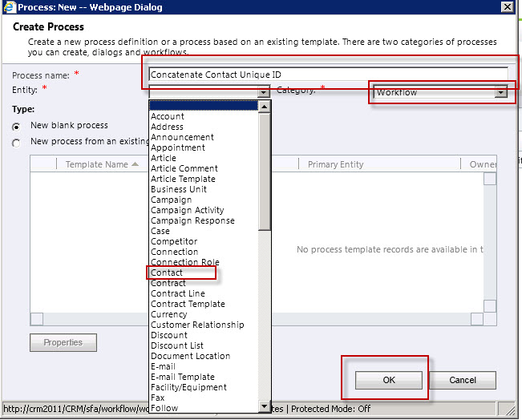Click the Internet Explorer icon in title bar
Viewport: 522px width, 420px height.
coord(9,7)
